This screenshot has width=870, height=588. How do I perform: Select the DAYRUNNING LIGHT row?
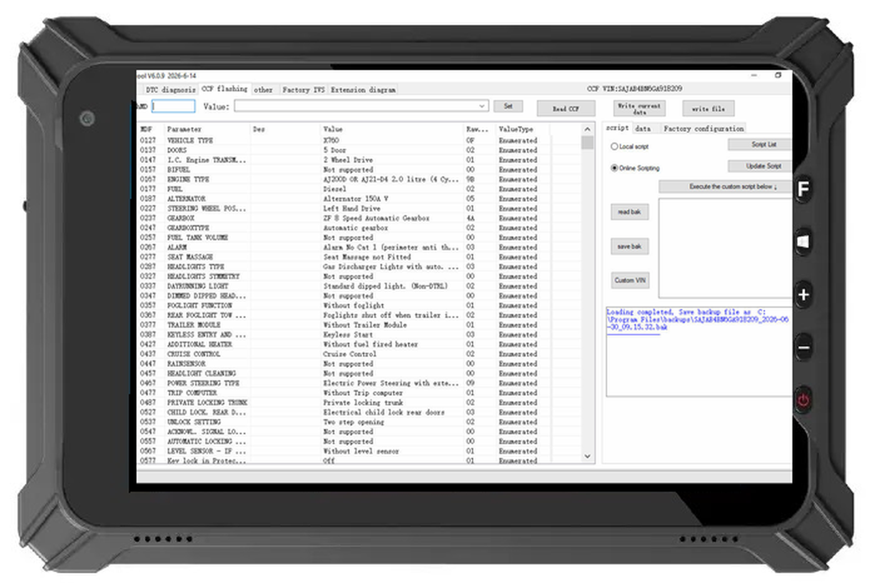tap(359, 286)
